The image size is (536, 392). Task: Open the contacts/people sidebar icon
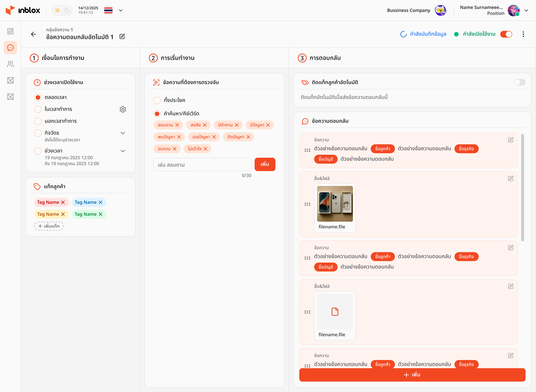[x=10, y=64]
